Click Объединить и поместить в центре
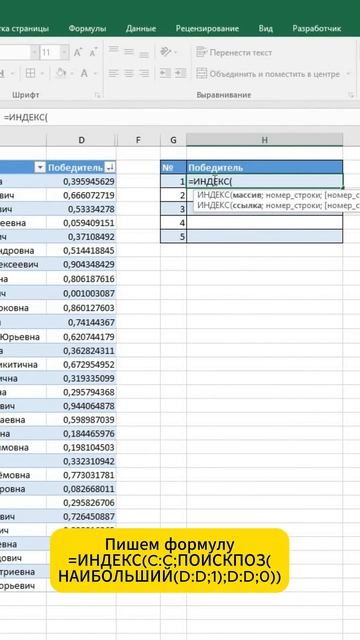360x640 pixels. coord(268,74)
